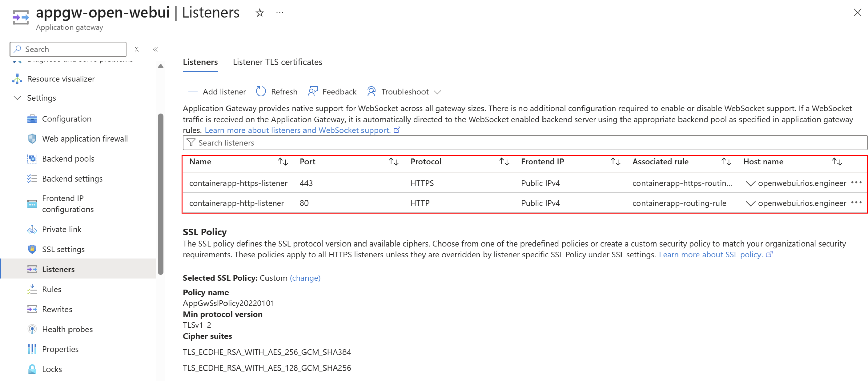Click the change link for SSL Policy
868x381 pixels.
pyautogui.click(x=305, y=278)
